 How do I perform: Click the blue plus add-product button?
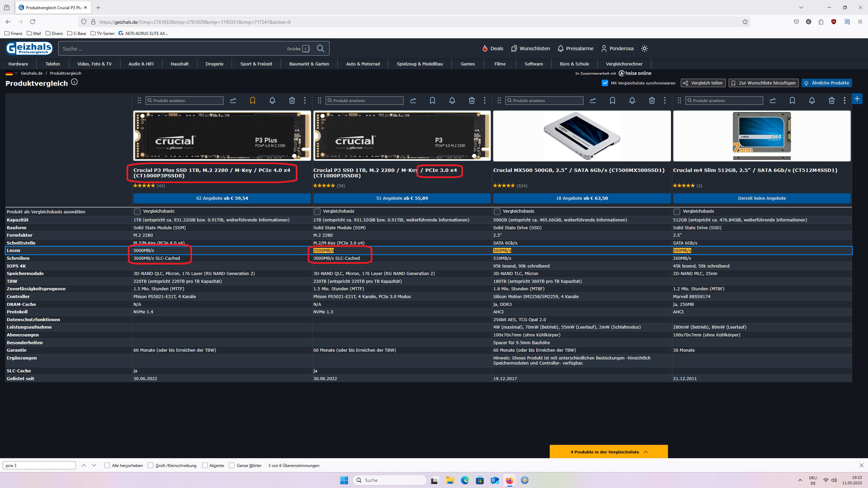coord(857,99)
